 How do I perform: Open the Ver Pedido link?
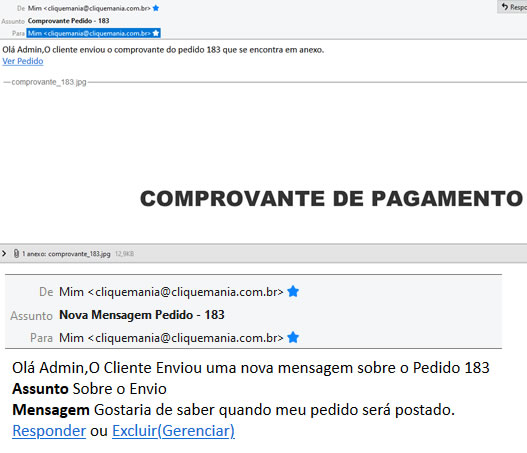[23, 61]
